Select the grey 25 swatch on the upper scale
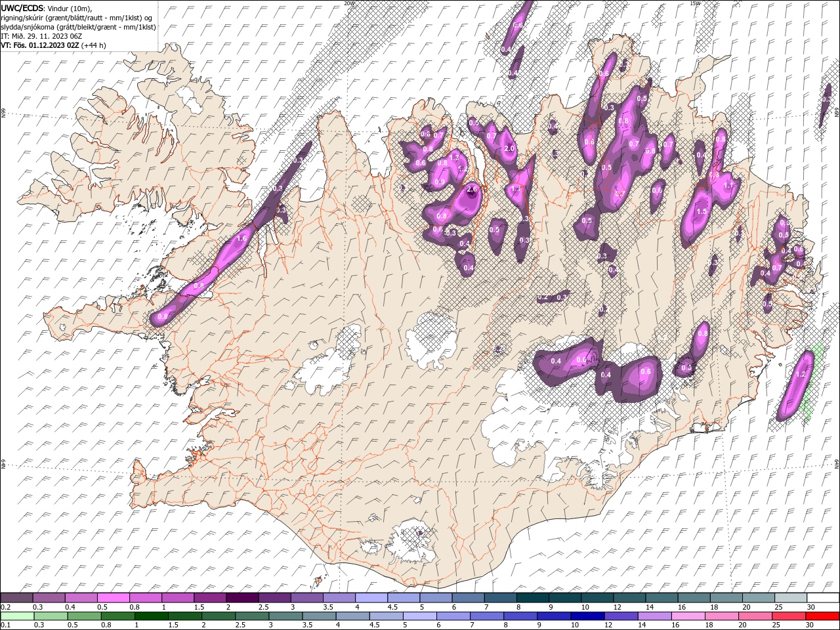The height and width of the screenshot is (630, 840). (x=790, y=597)
